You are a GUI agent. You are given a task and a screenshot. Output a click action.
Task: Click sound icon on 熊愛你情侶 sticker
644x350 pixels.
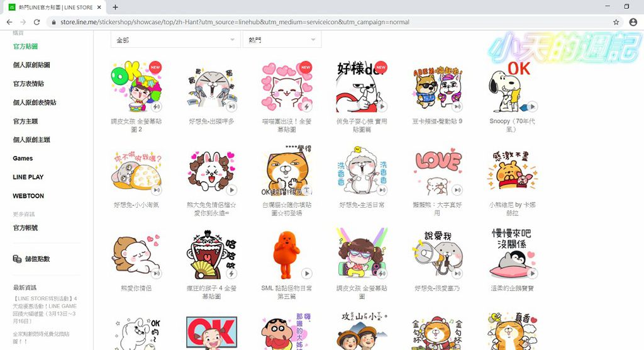tap(157, 273)
